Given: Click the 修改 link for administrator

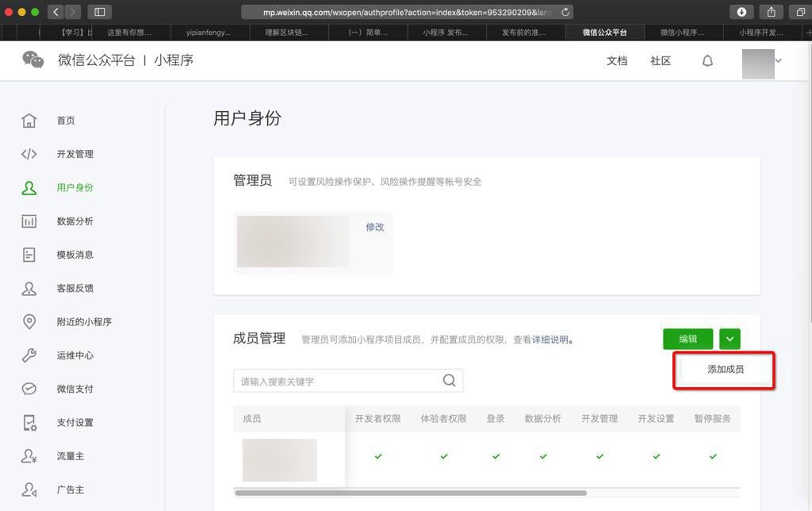Looking at the screenshot, I should pyautogui.click(x=375, y=227).
